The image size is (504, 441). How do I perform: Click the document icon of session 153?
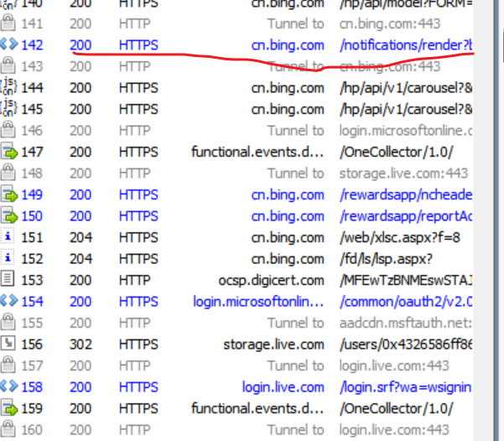8,279
